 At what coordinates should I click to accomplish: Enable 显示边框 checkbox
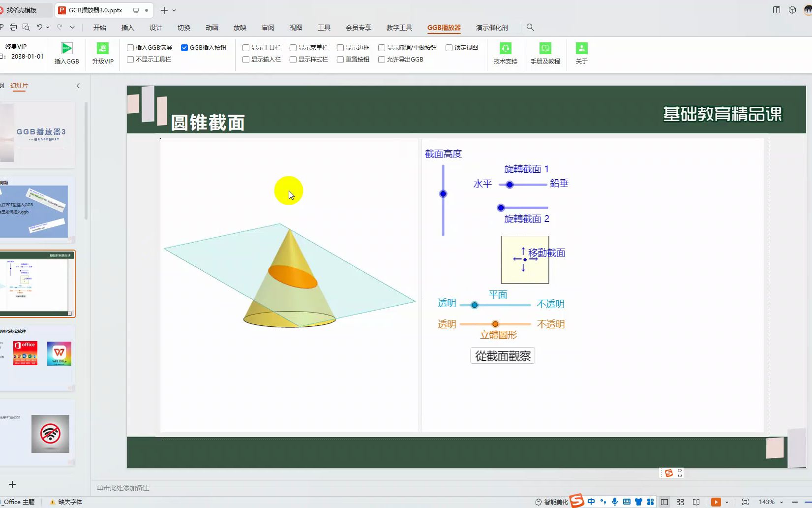pyautogui.click(x=340, y=48)
